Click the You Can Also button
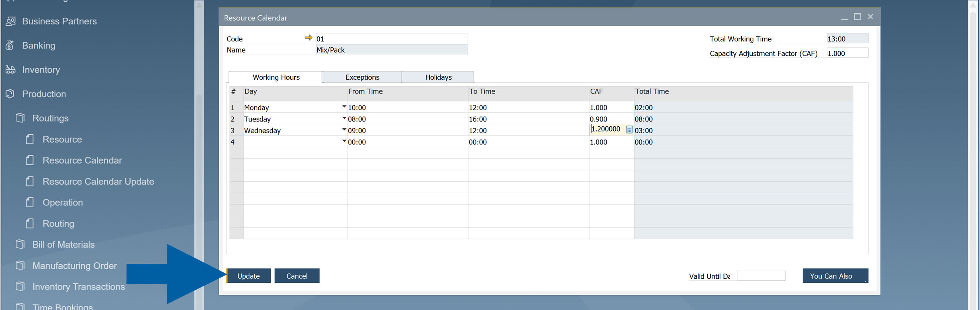980x310 pixels. [835, 276]
